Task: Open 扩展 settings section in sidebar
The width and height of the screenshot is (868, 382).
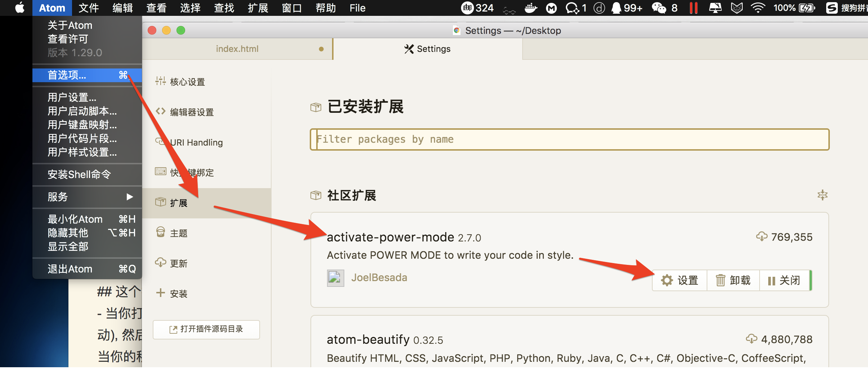Action: tap(207, 203)
